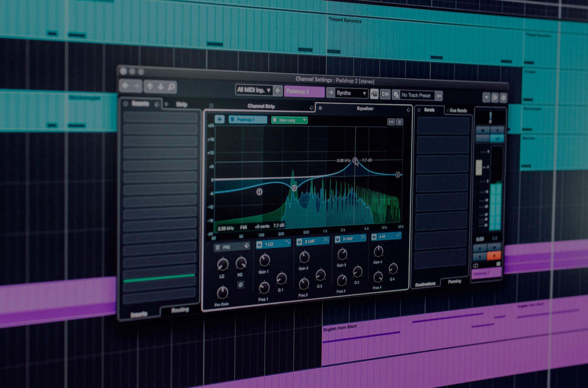This screenshot has height=388, width=588.
Task: Click EQ band point 2 on curve
Action: click(x=294, y=188)
